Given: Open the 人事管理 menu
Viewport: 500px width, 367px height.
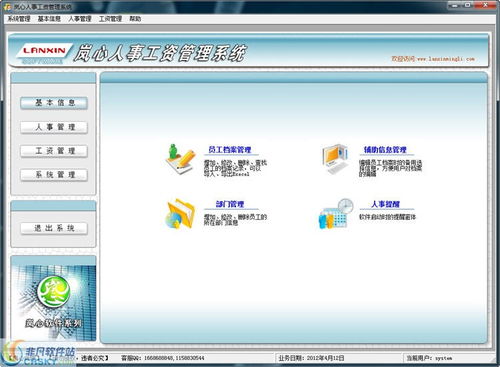Looking at the screenshot, I should tap(80, 19).
